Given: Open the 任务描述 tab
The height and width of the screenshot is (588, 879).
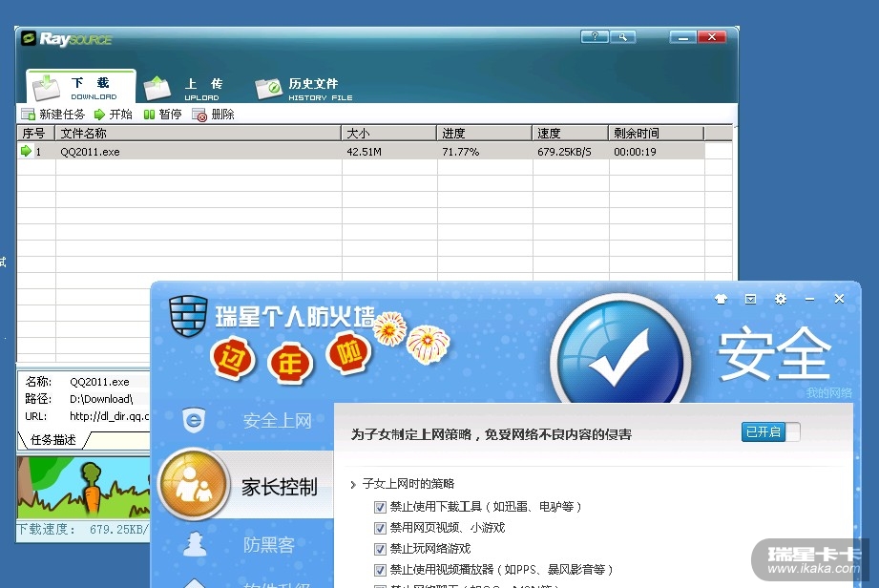Looking at the screenshot, I should [53, 440].
